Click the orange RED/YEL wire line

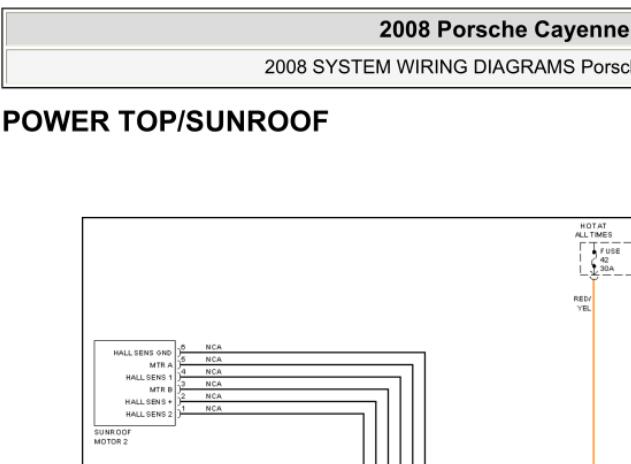594,370
